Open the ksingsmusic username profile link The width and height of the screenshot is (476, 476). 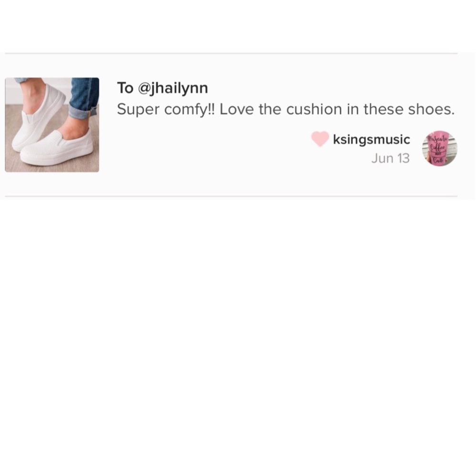[x=372, y=139]
